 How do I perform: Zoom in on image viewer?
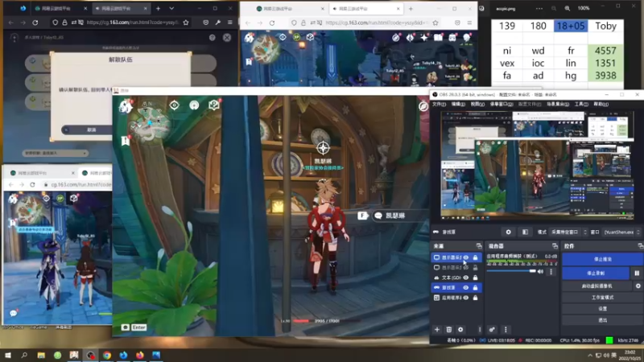click(x=568, y=8)
